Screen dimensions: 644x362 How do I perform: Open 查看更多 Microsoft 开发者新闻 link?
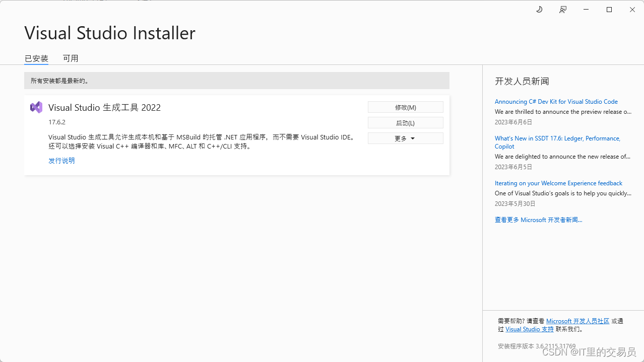[539, 220]
